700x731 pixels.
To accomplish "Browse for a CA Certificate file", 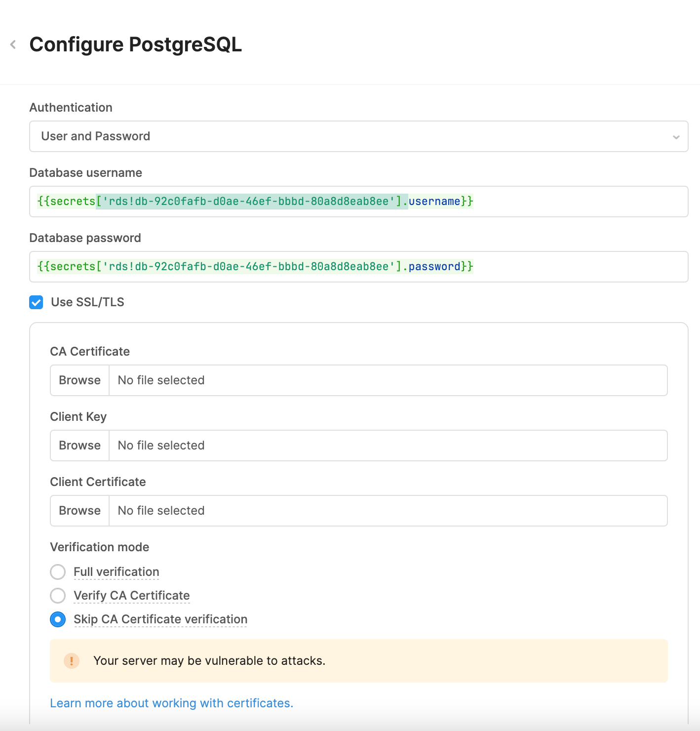I will tap(79, 380).
